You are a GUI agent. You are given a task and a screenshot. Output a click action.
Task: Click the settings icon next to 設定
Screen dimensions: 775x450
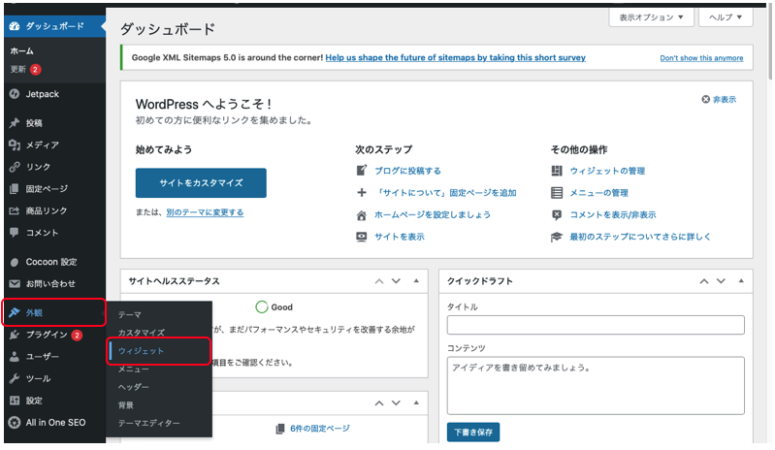14,401
